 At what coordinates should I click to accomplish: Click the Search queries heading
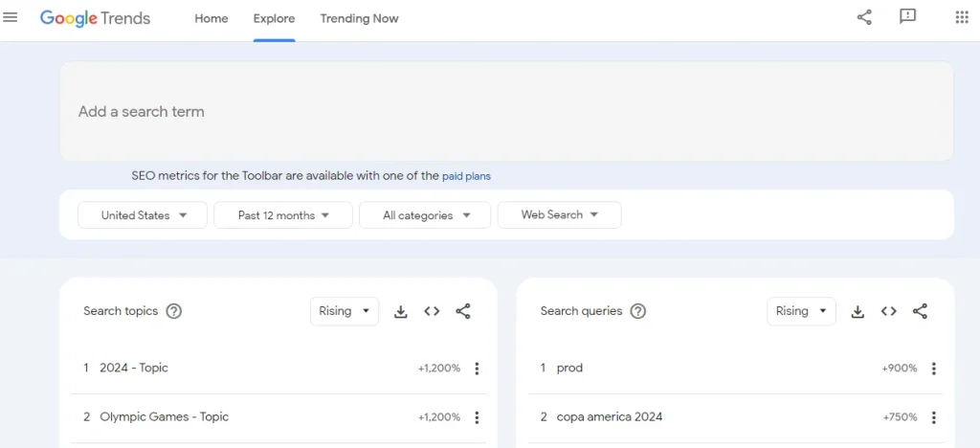(581, 311)
